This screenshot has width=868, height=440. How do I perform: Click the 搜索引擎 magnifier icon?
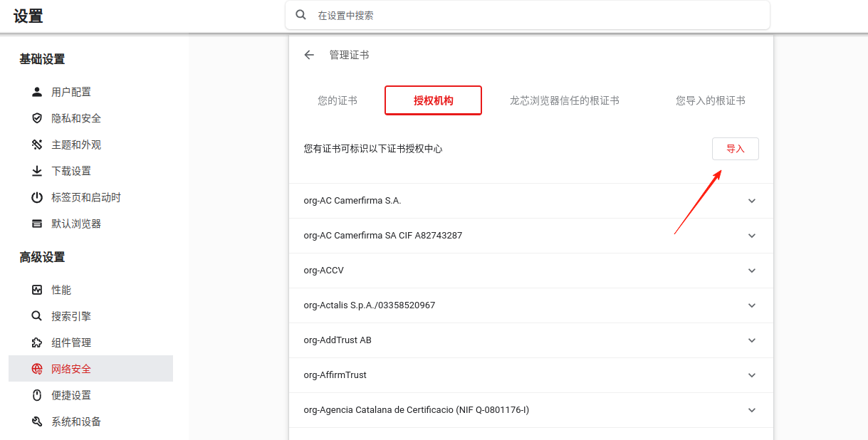(x=37, y=316)
